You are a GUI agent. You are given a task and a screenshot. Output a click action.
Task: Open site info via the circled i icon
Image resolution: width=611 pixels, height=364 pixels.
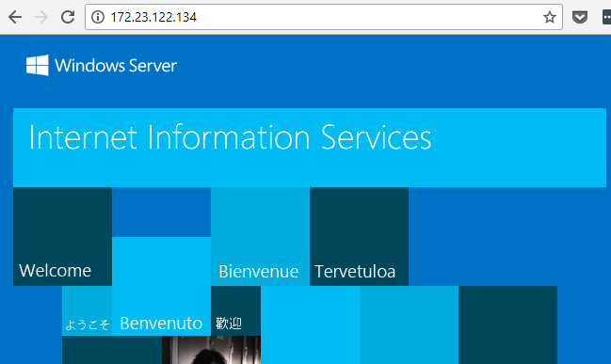pyautogui.click(x=98, y=17)
